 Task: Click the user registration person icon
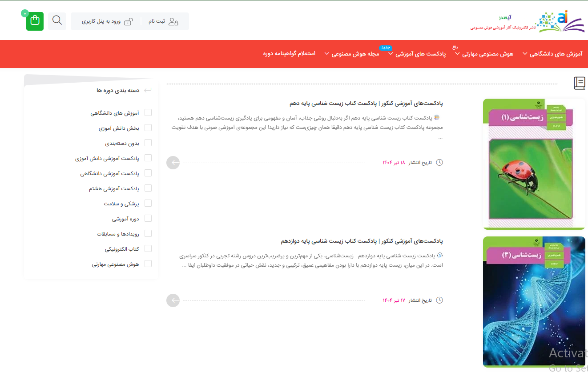(173, 21)
